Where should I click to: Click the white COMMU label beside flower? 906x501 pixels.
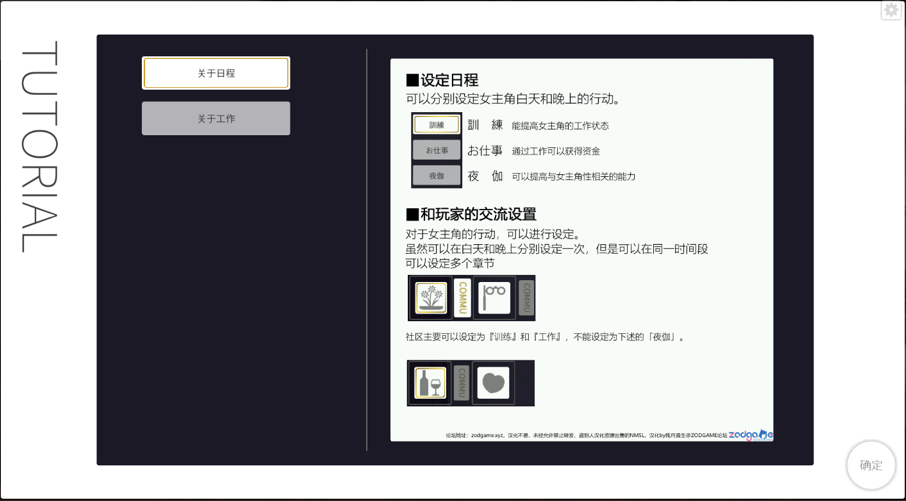click(462, 298)
